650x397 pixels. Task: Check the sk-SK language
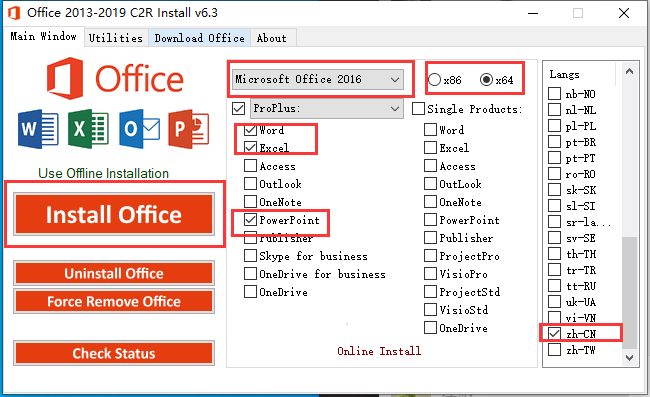(554, 190)
